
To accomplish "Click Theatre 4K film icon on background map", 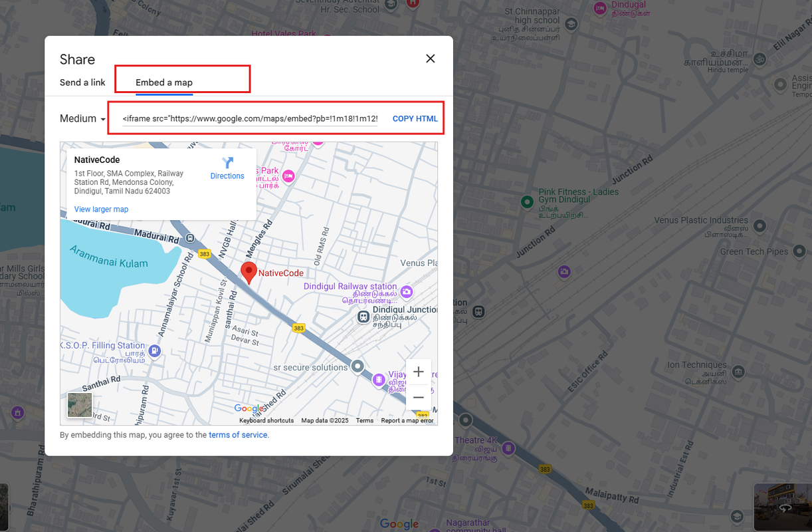I will pyautogui.click(x=508, y=448).
